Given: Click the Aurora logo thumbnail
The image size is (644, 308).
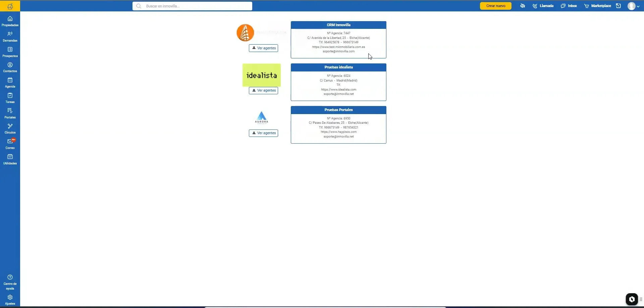Looking at the screenshot, I should tap(262, 118).
